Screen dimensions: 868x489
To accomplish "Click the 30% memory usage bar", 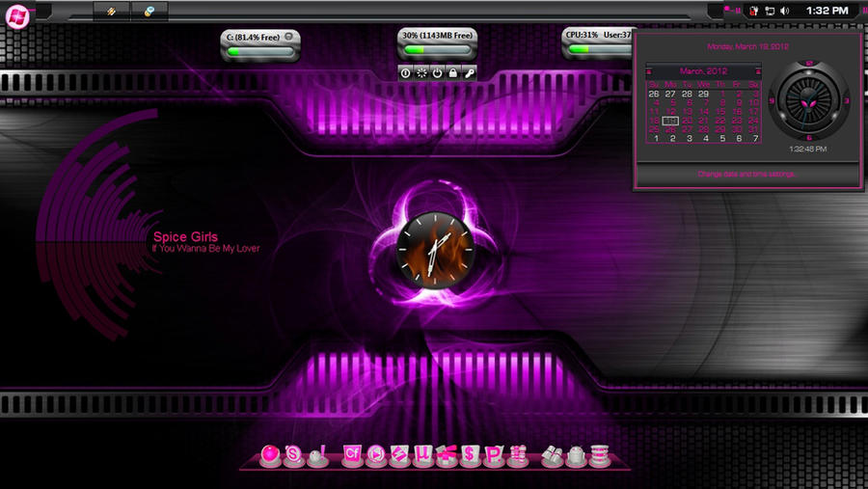I will pyautogui.click(x=437, y=50).
